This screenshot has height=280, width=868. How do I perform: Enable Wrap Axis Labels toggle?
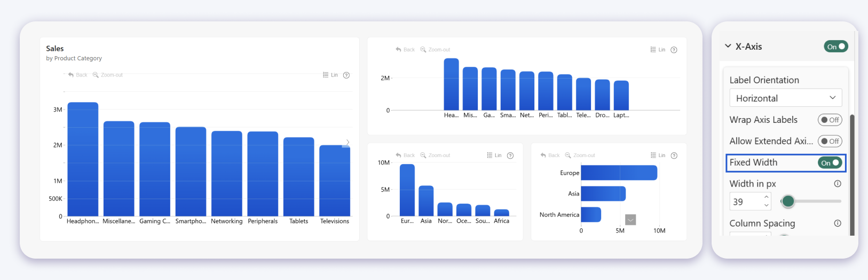click(830, 120)
